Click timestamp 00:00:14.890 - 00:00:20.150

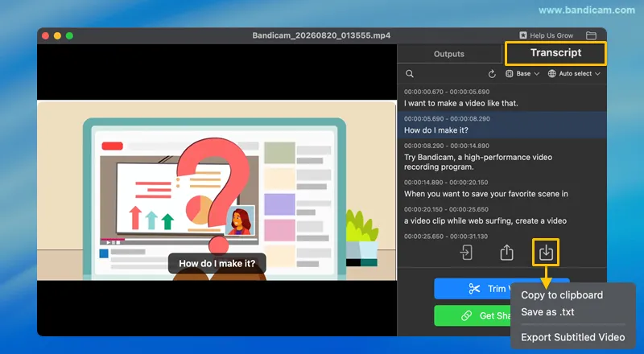click(x=446, y=183)
